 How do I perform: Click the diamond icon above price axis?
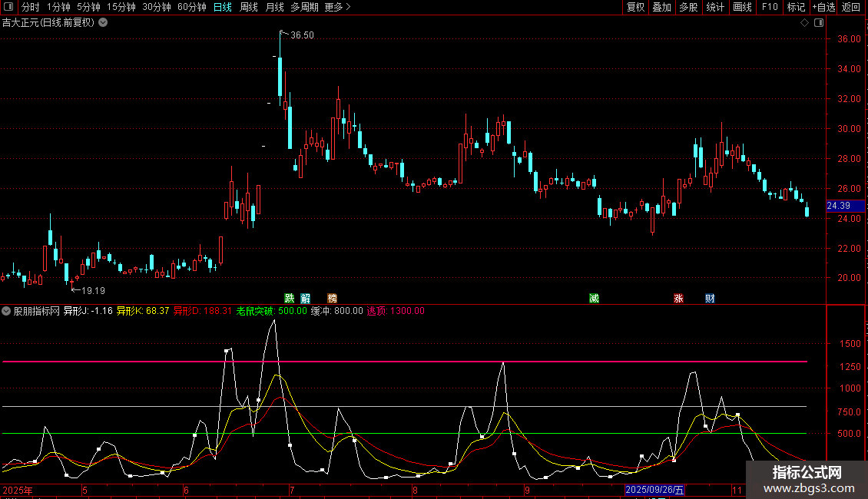[x=804, y=23]
